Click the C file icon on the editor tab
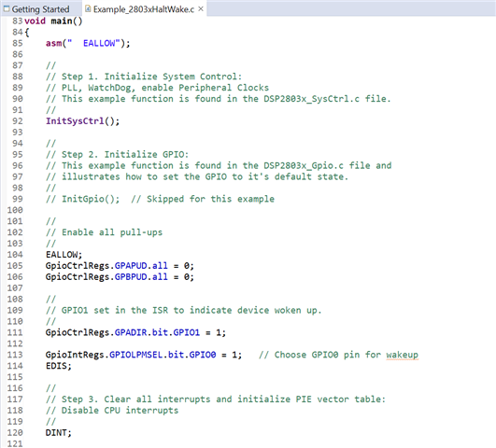496x448 pixels. point(88,8)
